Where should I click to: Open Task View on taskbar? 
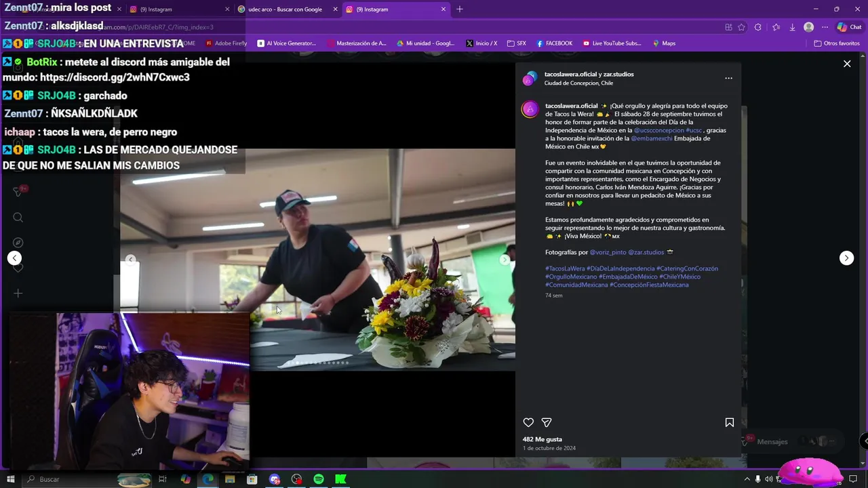pyautogui.click(x=163, y=479)
